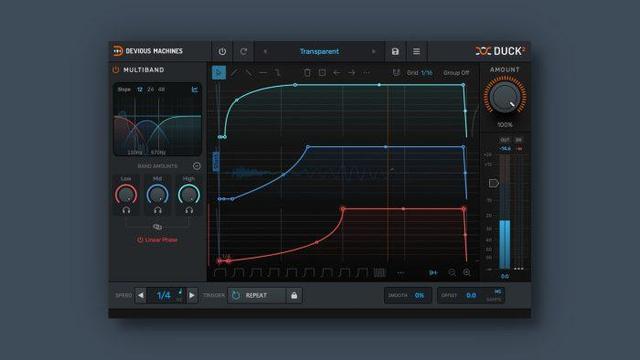Open the hamburger menu in the header

pos(416,51)
